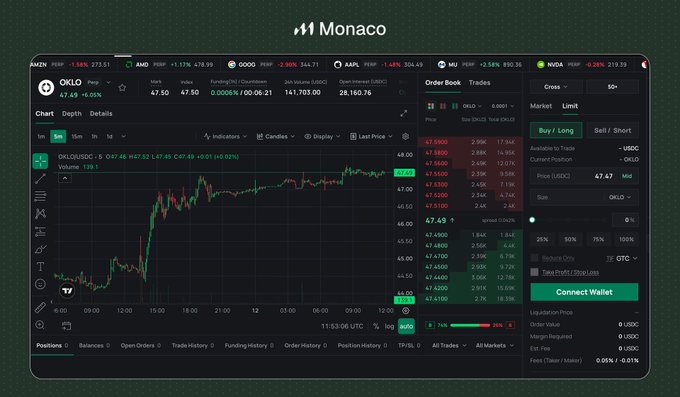This screenshot has width=680, height=397.
Task: Open the Open Orders tab
Action: 141,346
